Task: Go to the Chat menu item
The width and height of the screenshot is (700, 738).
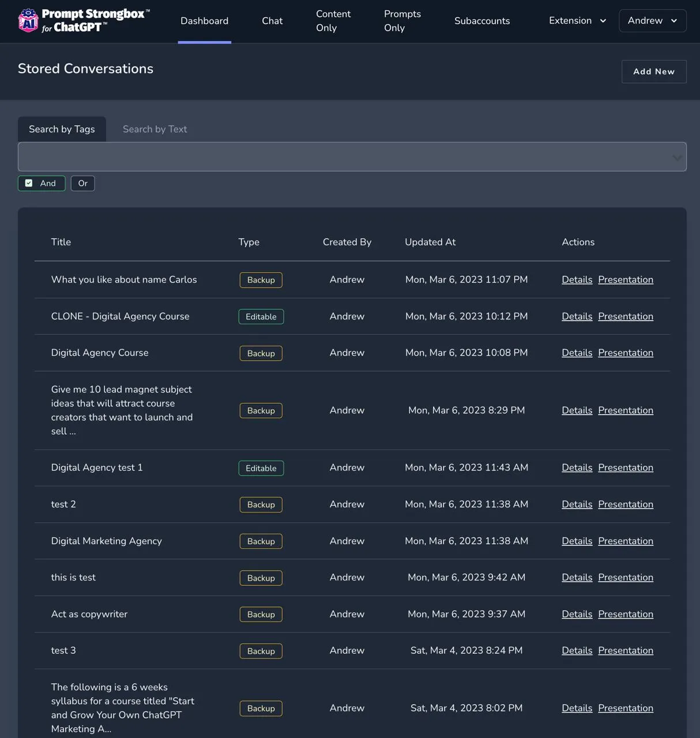Action: (x=272, y=21)
